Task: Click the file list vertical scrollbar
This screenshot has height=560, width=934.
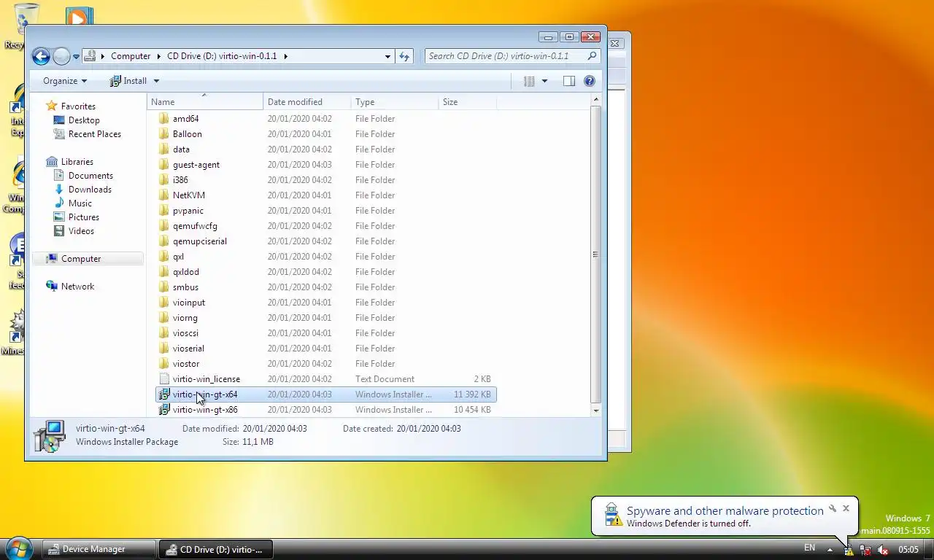Action: (x=595, y=254)
